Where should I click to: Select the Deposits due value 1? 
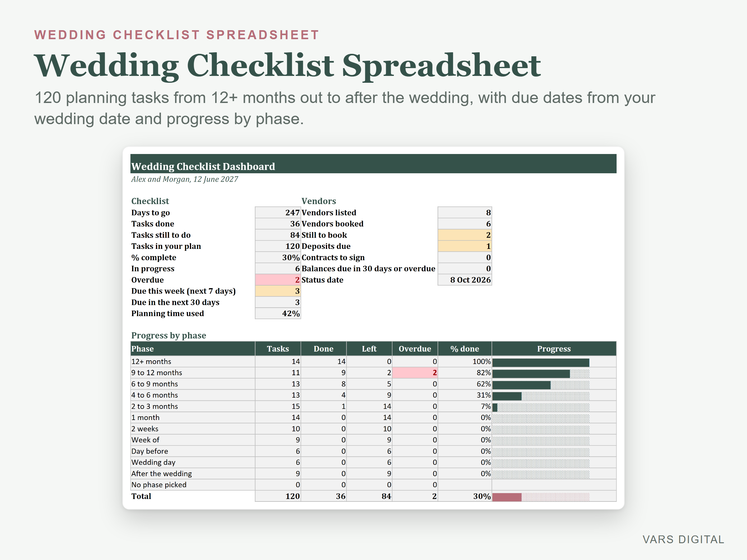coord(465,246)
